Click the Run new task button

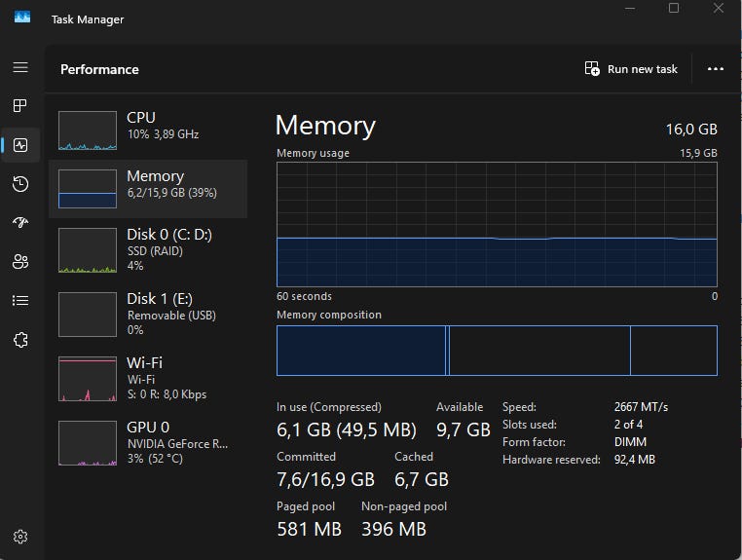tap(631, 69)
